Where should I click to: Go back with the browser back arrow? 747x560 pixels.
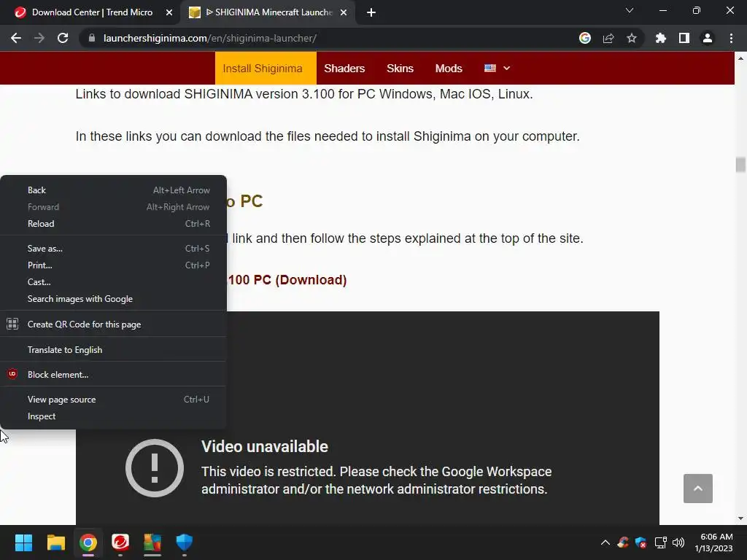pyautogui.click(x=16, y=38)
